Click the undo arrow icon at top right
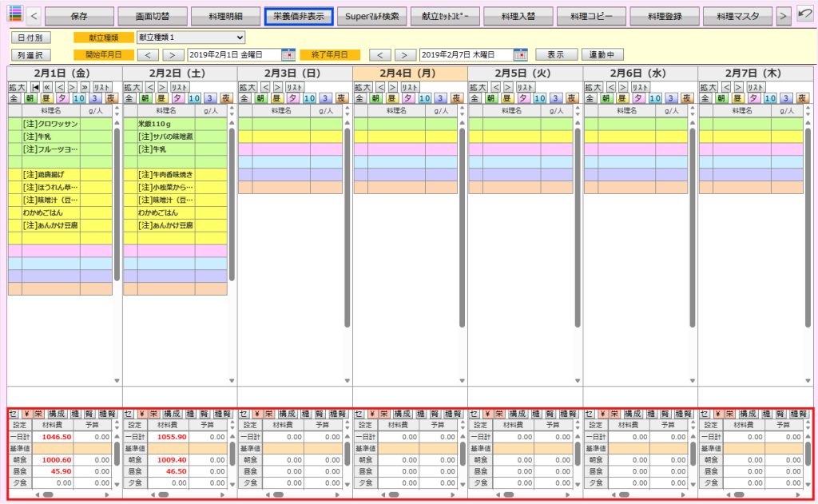Image resolution: width=818 pixels, height=504 pixels. pyautogui.click(x=804, y=15)
